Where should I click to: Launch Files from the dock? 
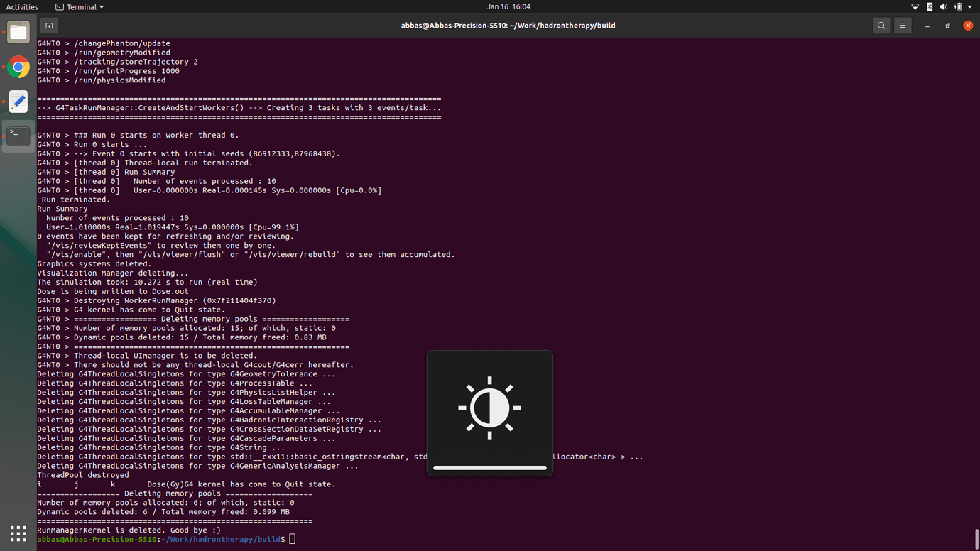click(18, 33)
